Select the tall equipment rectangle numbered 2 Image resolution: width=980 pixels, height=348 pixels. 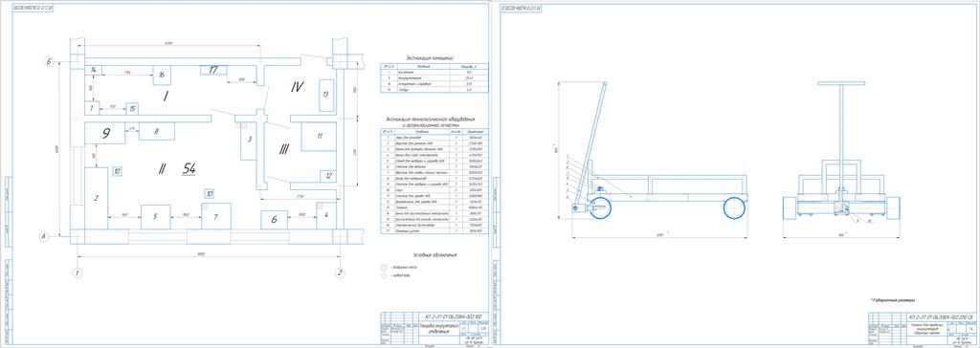[97, 198]
